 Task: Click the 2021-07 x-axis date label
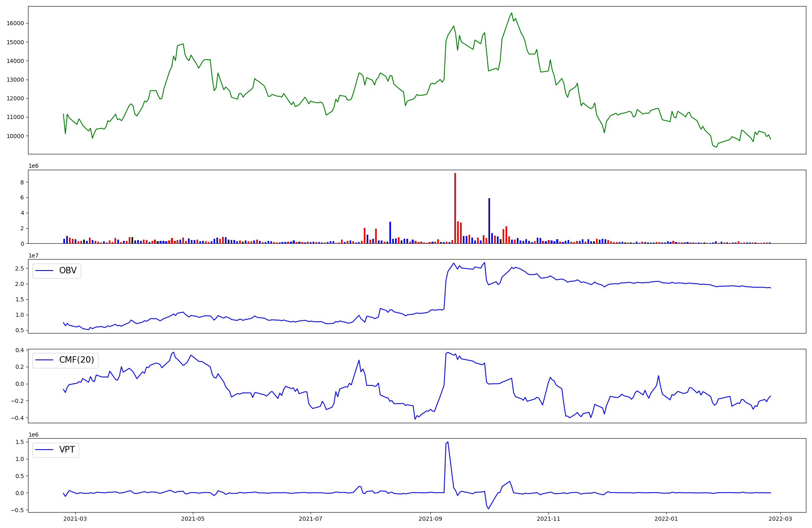(311, 519)
